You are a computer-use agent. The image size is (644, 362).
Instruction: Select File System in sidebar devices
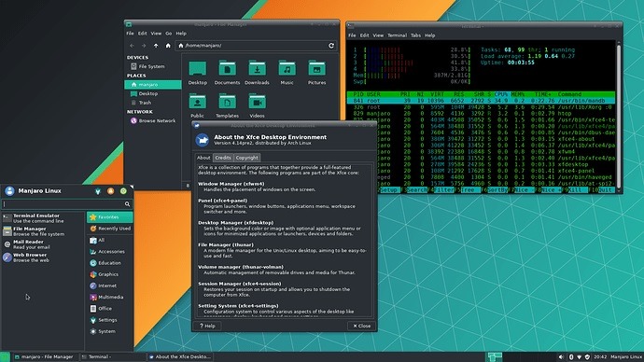(153, 66)
